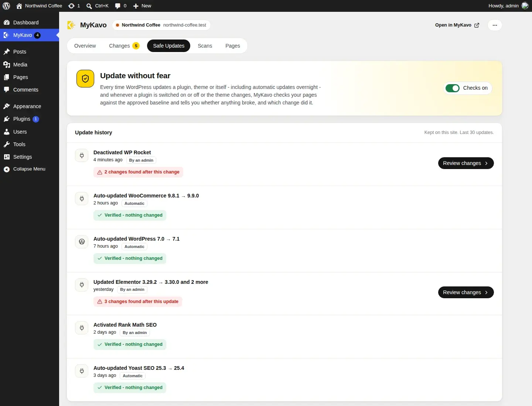Click 'Auto-updated Yoast SEO 25.3 → 25.4' title
The height and width of the screenshot is (406, 532).
tap(139, 368)
